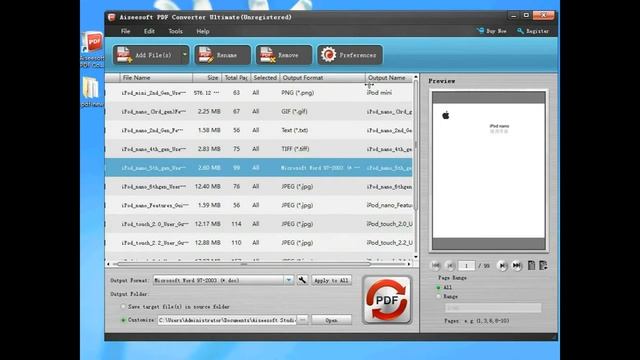The height and width of the screenshot is (360, 640).
Task: Select the All page range option
Action: pyautogui.click(x=438, y=287)
